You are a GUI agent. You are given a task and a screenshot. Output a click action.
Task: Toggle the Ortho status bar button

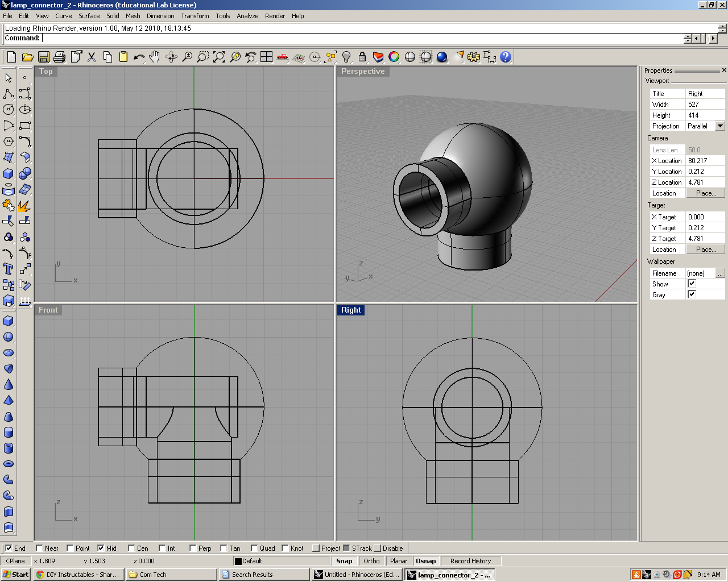[371, 561]
